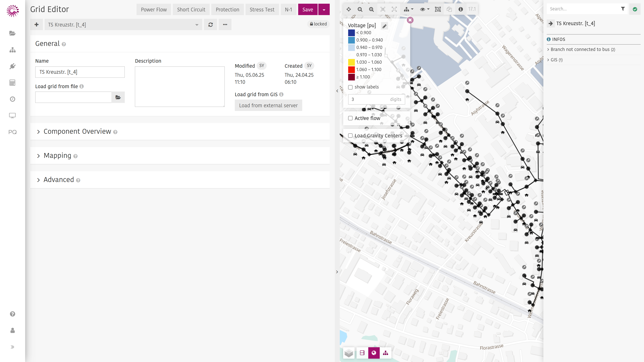Image resolution: width=644 pixels, height=362 pixels.
Task: Expand Branch not connected to bus
Action: point(583,49)
